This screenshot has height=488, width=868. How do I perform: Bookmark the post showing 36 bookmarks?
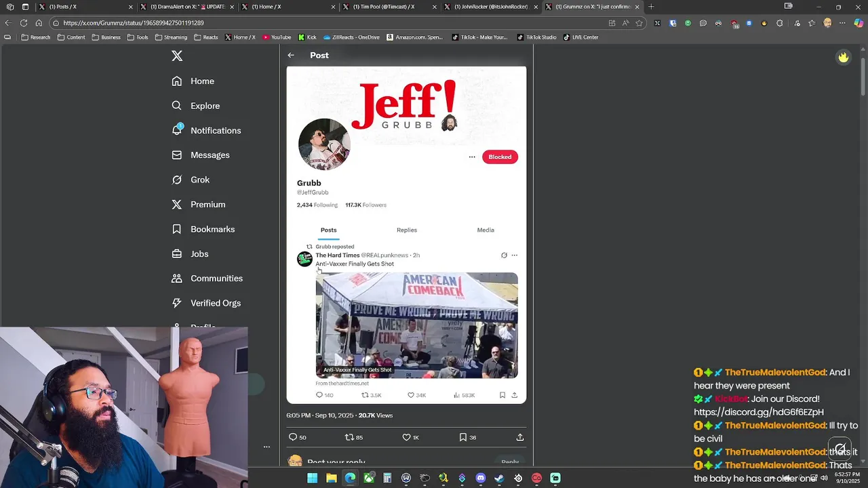click(x=463, y=438)
